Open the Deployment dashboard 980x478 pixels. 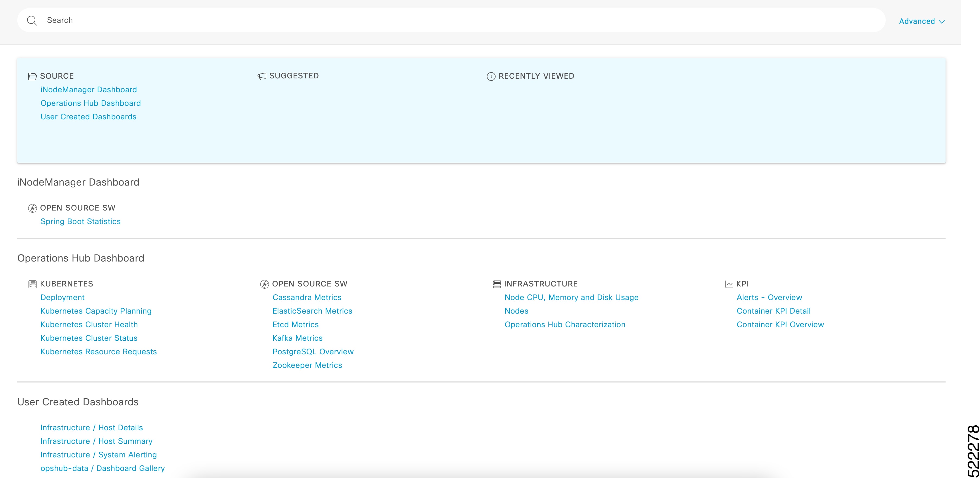[62, 298]
